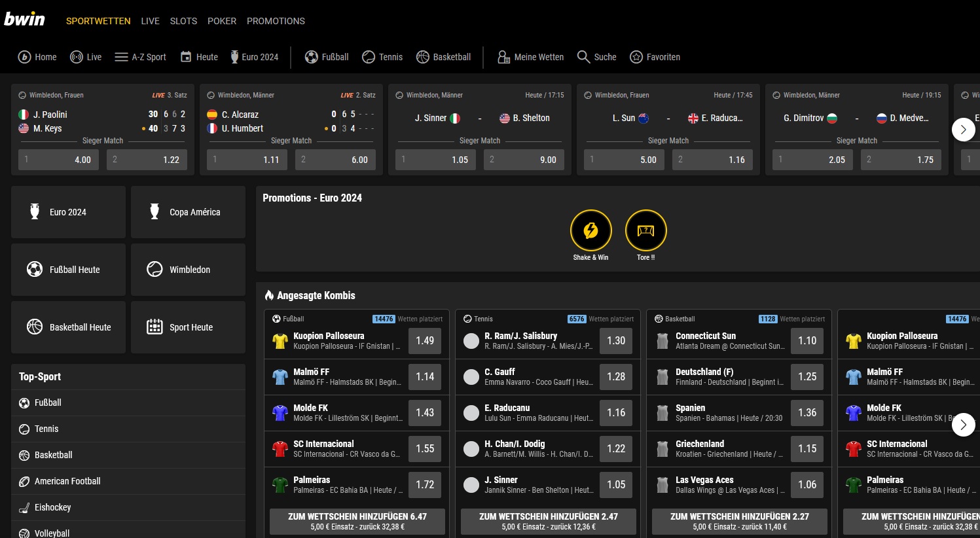Image resolution: width=980 pixels, height=538 pixels.
Task: Select Molde FK odds 1.43
Action: tap(425, 412)
